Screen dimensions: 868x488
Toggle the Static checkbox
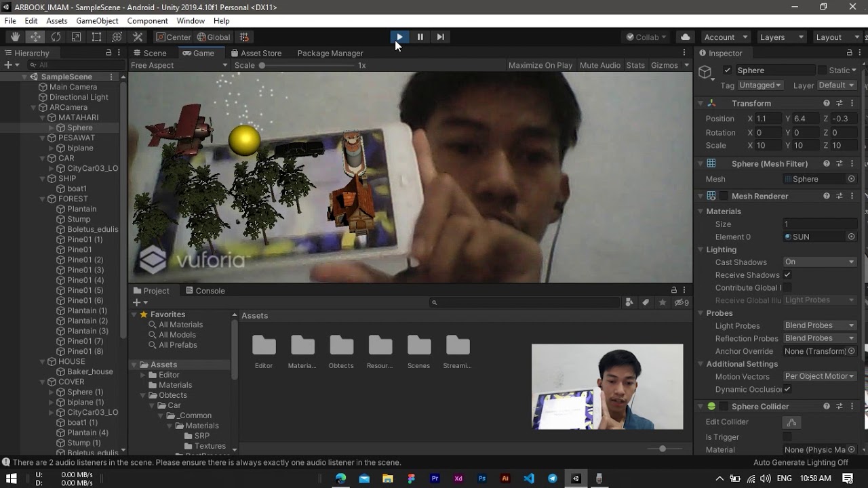[x=822, y=70]
